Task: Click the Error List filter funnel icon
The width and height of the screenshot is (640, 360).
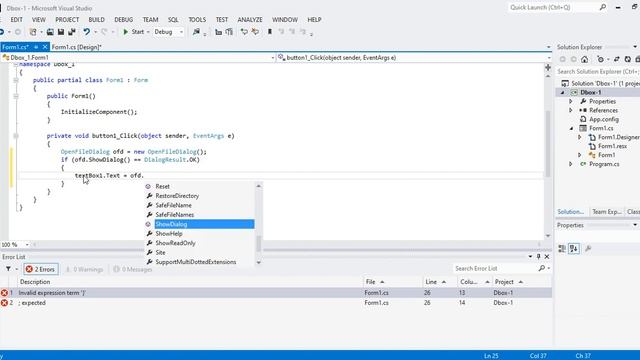Action: 8,269
